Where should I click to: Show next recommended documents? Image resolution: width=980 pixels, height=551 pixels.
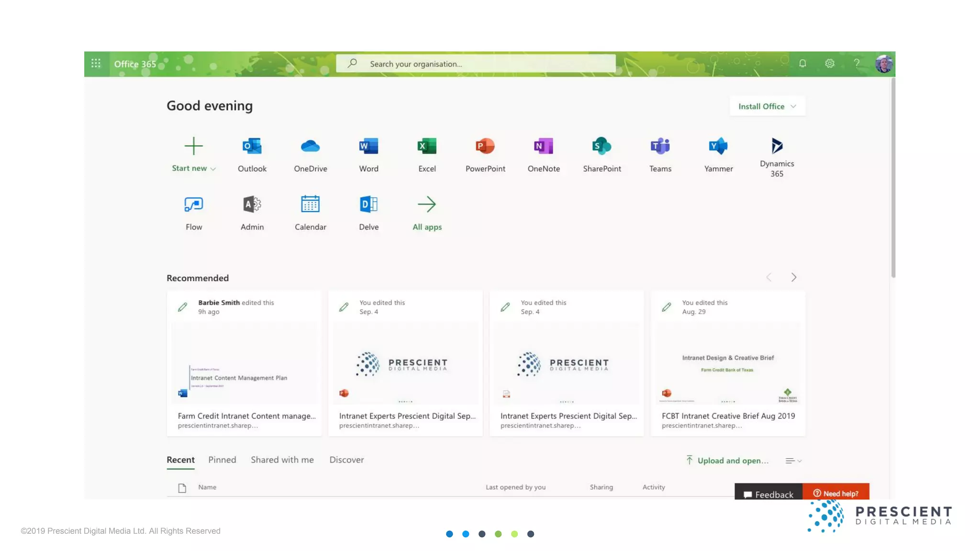coord(793,277)
